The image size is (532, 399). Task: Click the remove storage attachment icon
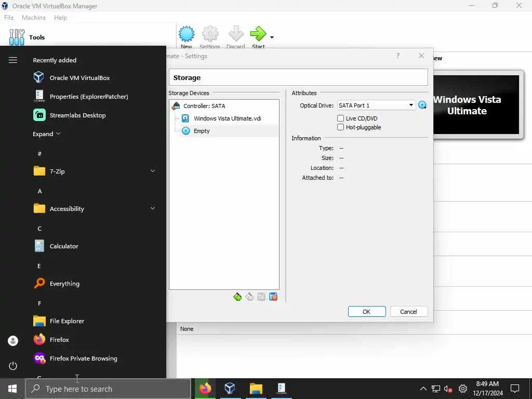273,297
